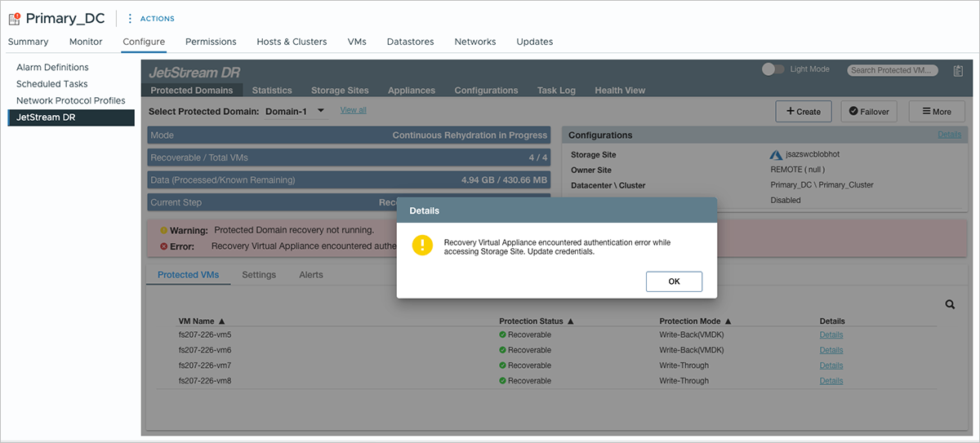This screenshot has width=980, height=443.
Task: Click the red Error status icon
Action: pyautogui.click(x=164, y=246)
